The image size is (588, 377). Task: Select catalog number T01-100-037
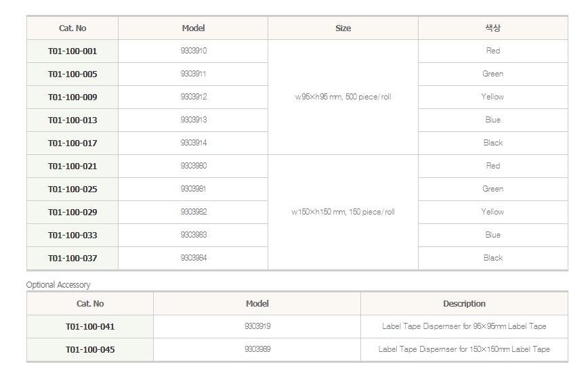(72, 259)
